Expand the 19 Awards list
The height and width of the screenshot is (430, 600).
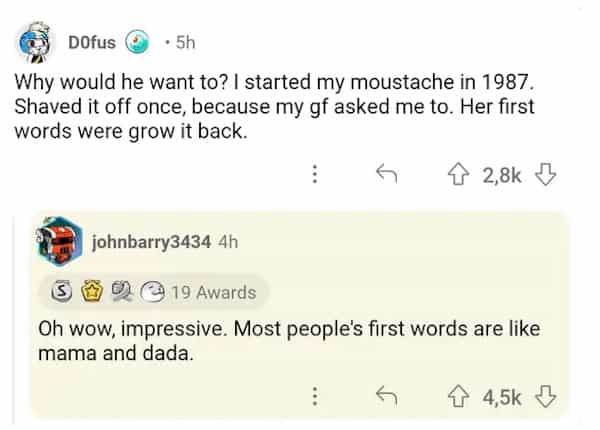coord(213,292)
